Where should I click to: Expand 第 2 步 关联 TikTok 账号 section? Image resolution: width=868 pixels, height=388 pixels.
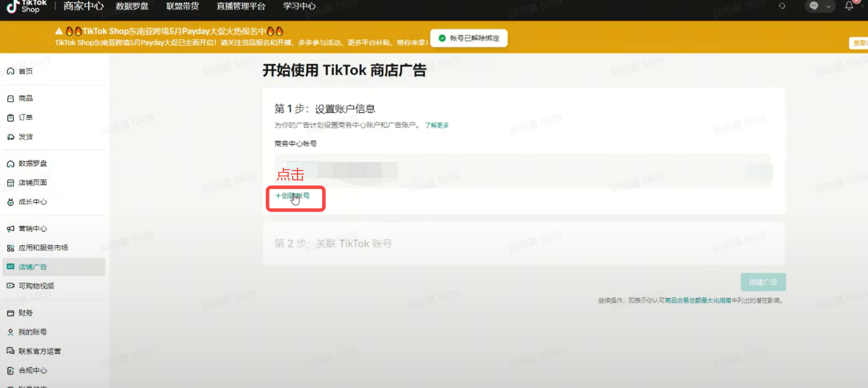tap(333, 244)
